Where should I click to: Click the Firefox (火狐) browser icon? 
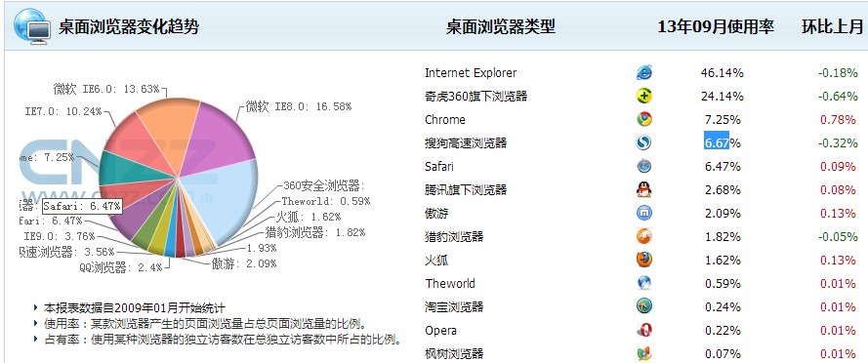point(643,260)
